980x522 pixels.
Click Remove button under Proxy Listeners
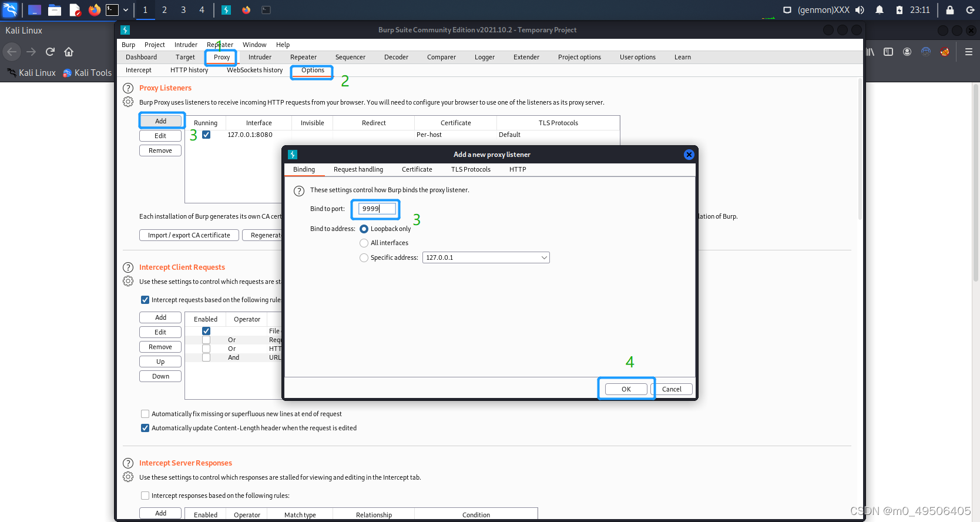pyautogui.click(x=160, y=150)
